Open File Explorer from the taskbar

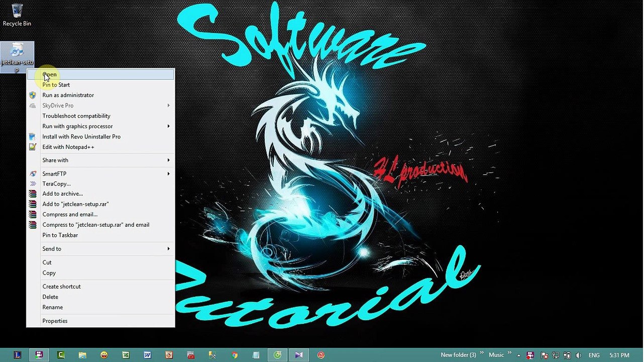pos(82,355)
